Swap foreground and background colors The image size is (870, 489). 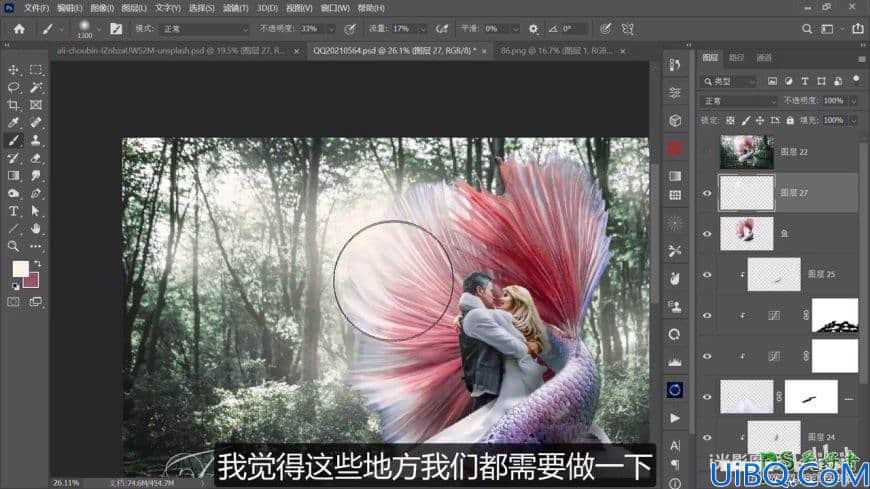coord(37,264)
